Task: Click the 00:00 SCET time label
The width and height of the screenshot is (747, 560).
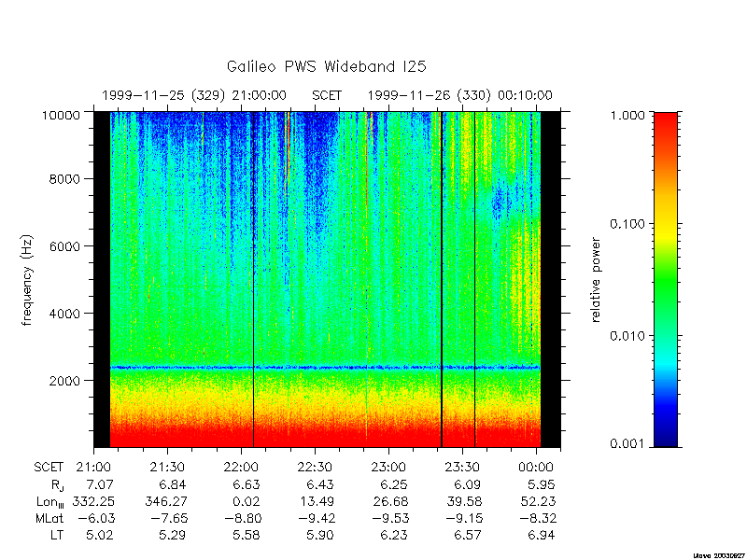Action: pyautogui.click(x=536, y=468)
